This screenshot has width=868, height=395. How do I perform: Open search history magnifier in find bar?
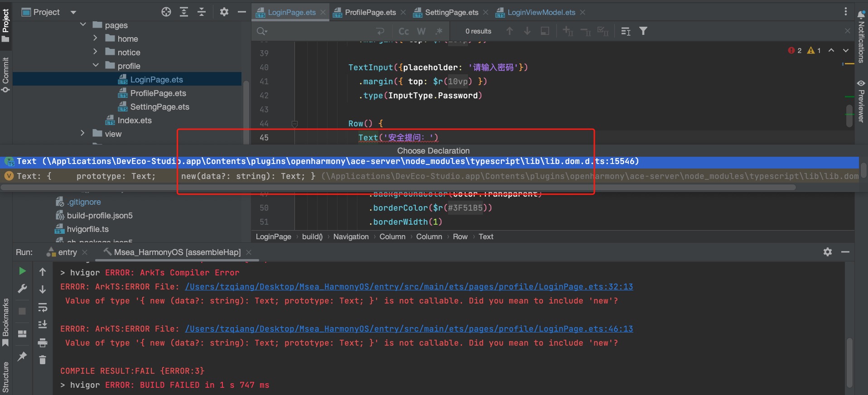[x=262, y=31]
